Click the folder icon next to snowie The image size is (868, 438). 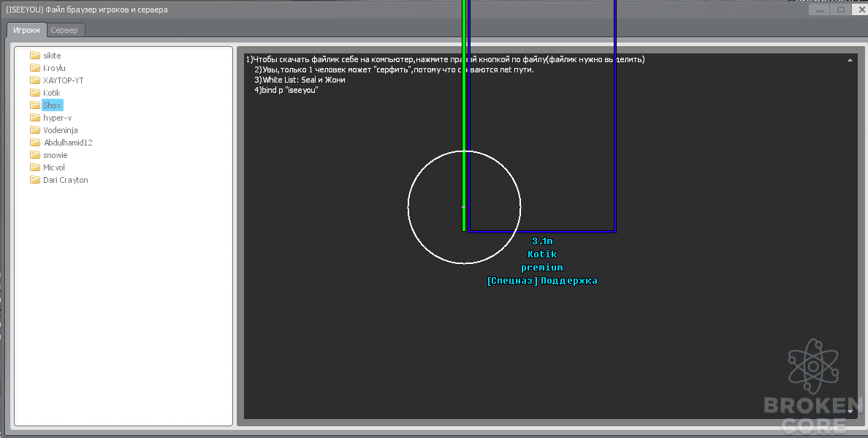35,155
